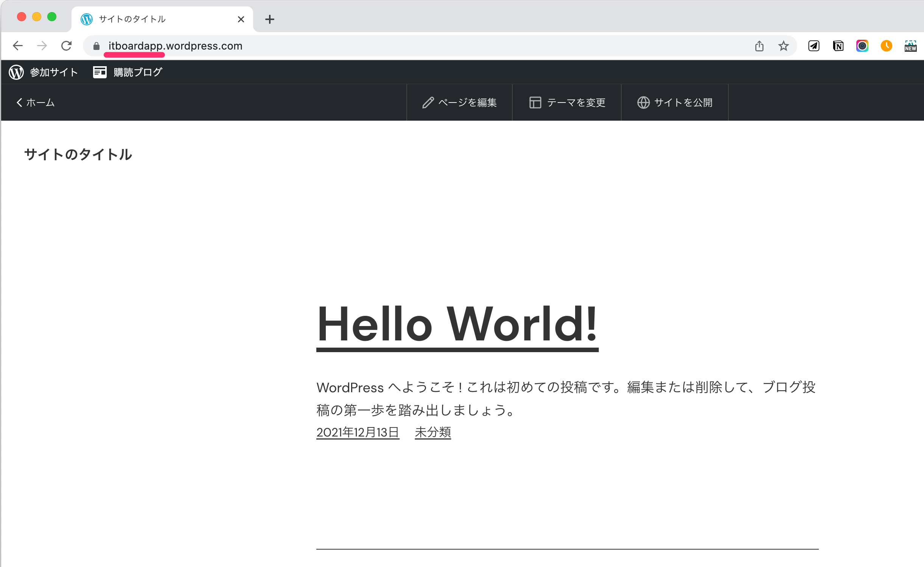Bookmark page with the star icon
924x567 pixels.
[x=783, y=46]
